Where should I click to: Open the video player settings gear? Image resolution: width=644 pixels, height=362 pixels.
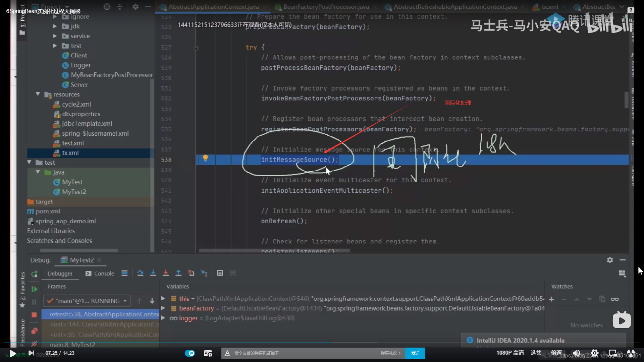pyautogui.click(x=595, y=353)
